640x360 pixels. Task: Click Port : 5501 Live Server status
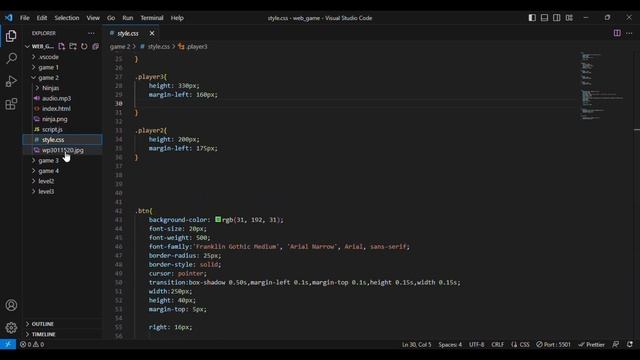point(553,344)
